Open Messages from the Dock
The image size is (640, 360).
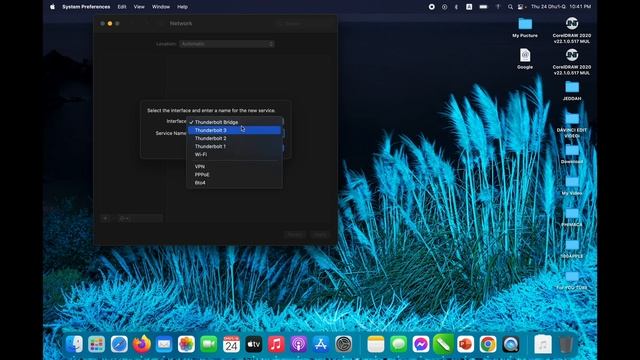(398, 344)
